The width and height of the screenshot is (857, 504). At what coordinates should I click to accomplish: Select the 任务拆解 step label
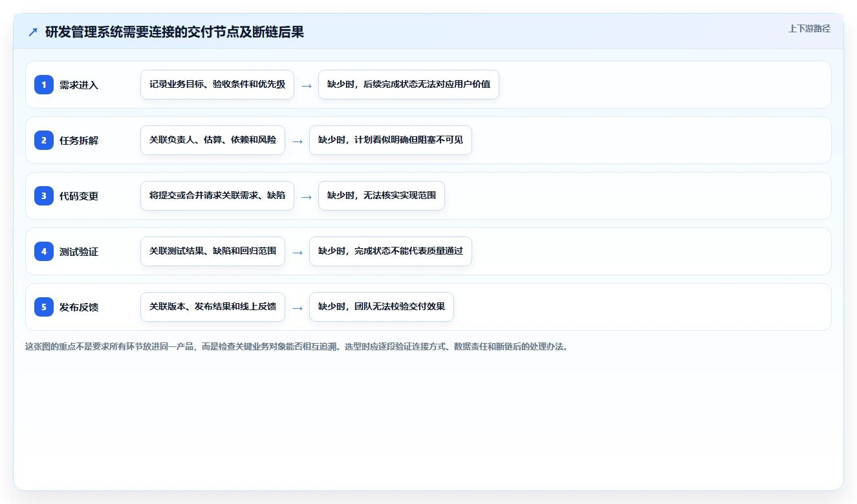coord(79,141)
